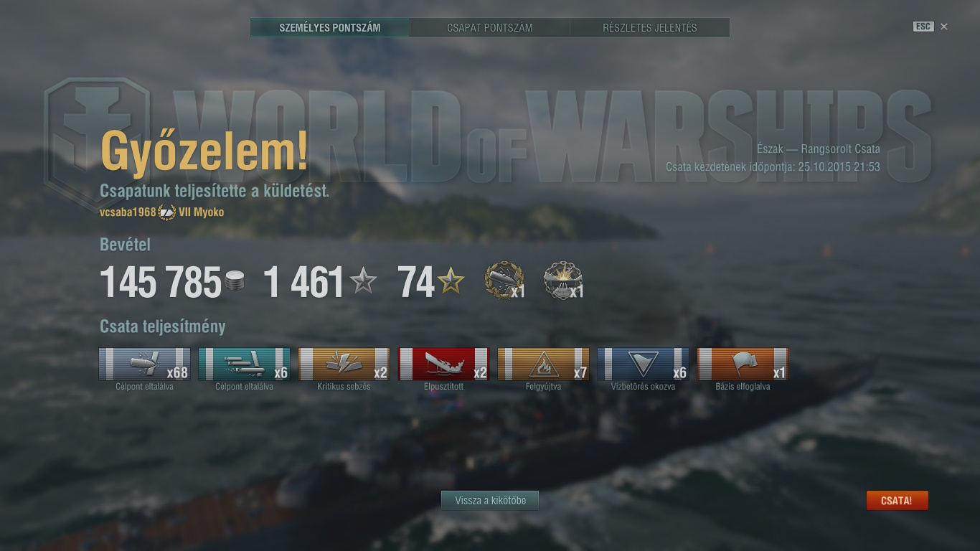Switch to the Csapat pontszám tab
The image size is (980, 551).
(490, 28)
